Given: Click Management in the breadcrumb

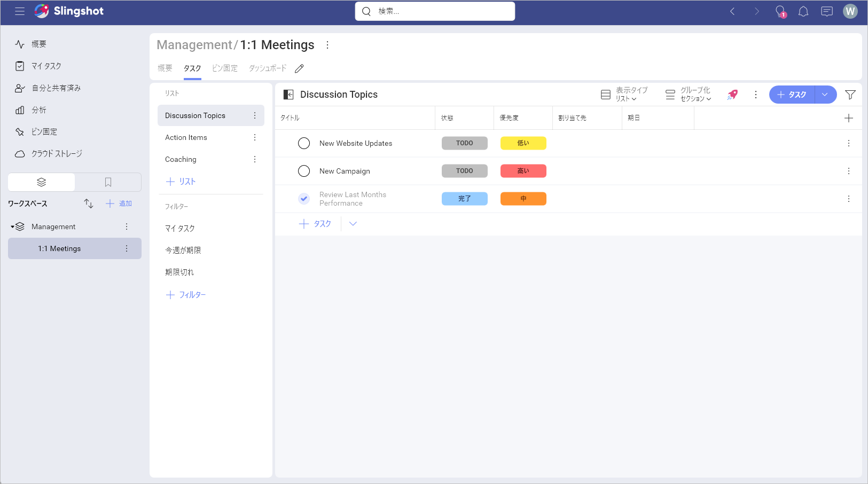Looking at the screenshot, I should tap(194, 45).
